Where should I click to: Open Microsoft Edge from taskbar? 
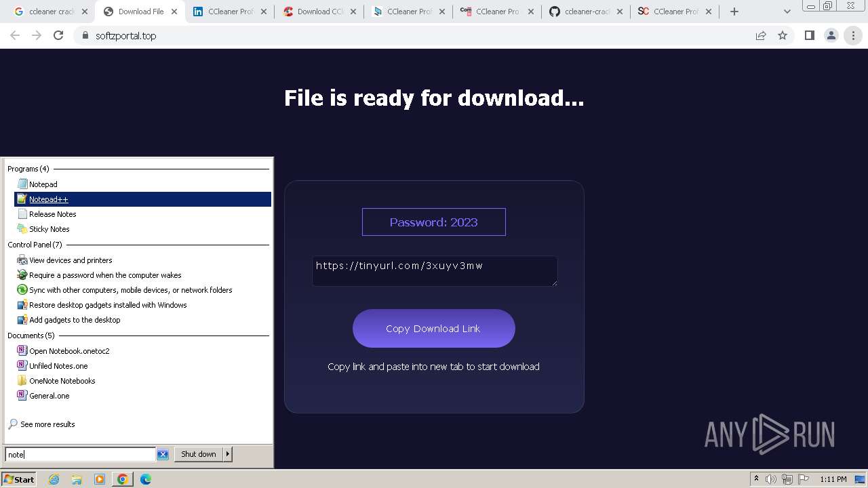pyautogui.click(x=146, y=479)
